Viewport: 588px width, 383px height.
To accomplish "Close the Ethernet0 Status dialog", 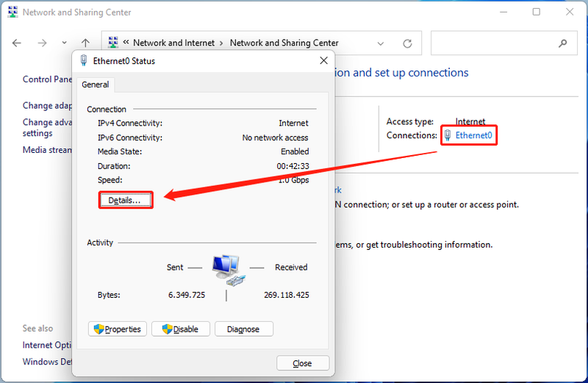I will [x=302, y=363].
